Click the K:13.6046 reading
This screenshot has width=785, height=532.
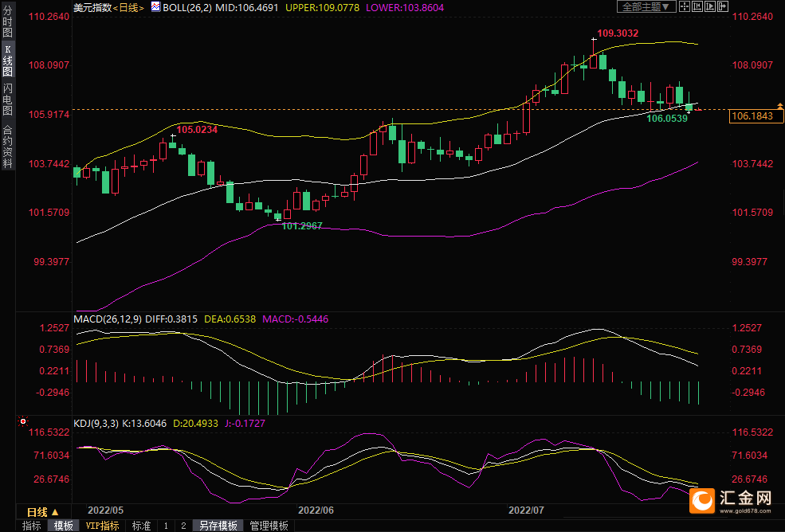(x=145, y=424)
